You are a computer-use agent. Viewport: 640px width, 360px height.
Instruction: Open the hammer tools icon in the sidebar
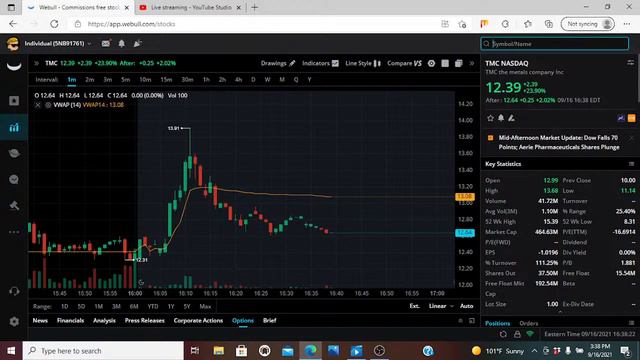tap(14, 205)
